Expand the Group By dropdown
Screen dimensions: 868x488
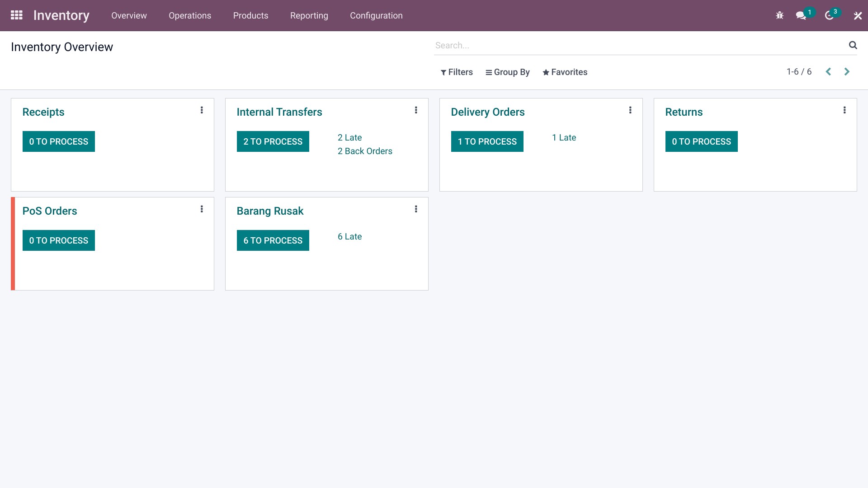(507, 72)
